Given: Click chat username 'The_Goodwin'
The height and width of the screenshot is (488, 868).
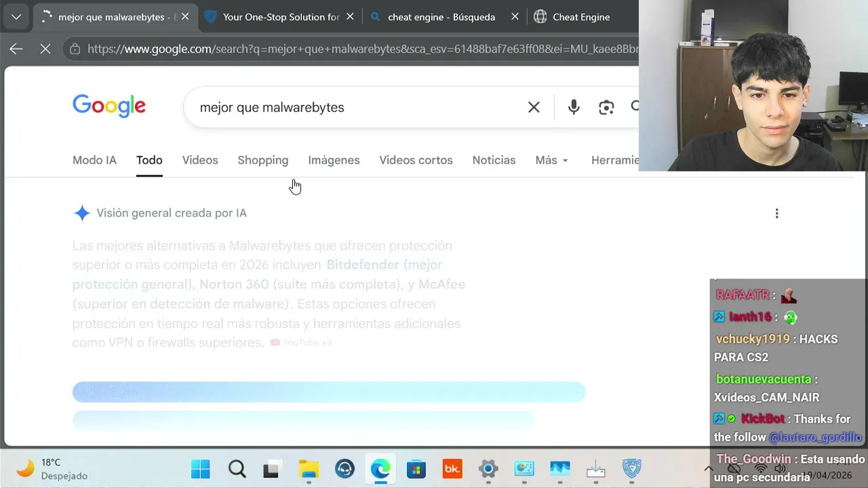Looking at the screenshot, I should [x=753, y=459].
